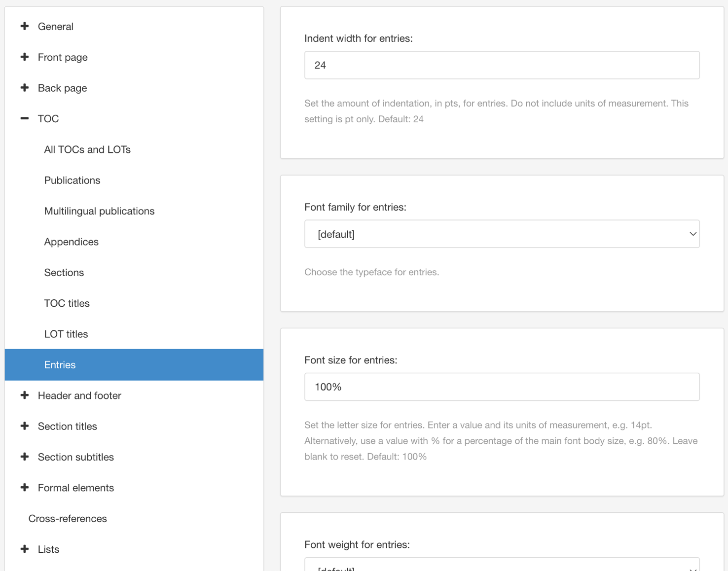This screenshot has width=728, height=571.
Task: Open Cross-references settings
Action: click(68, 518)
